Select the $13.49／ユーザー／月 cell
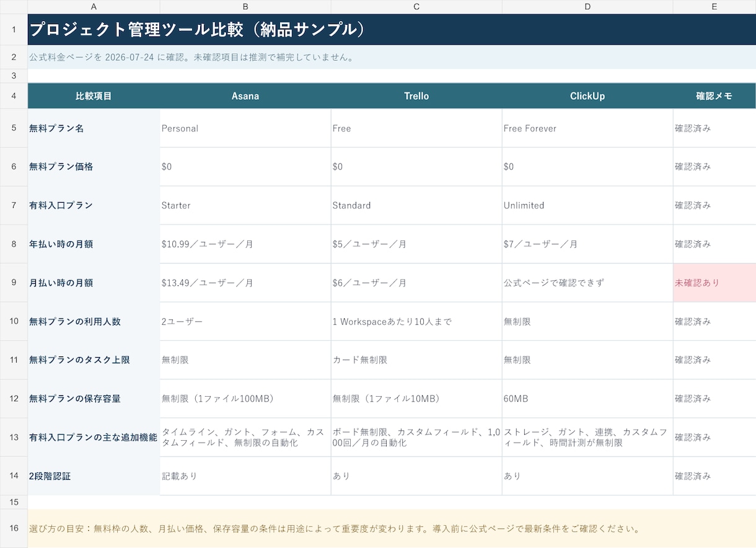 point(245,283)
